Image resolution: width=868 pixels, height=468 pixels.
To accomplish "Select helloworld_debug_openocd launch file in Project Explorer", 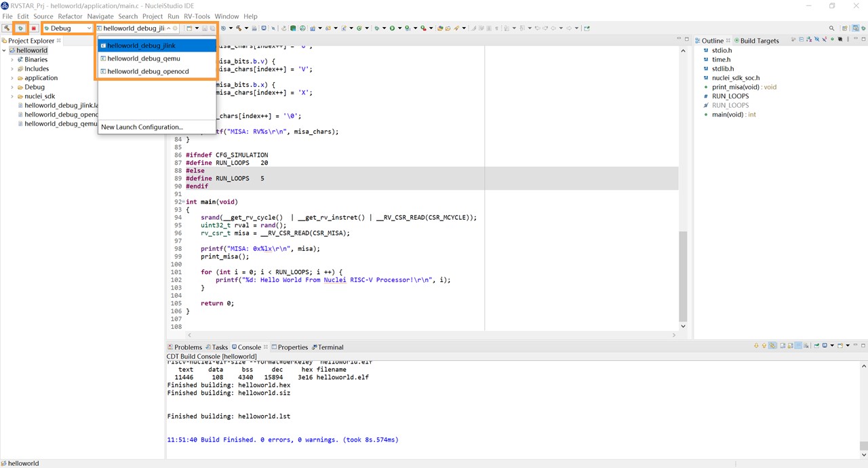I will 58,115.
